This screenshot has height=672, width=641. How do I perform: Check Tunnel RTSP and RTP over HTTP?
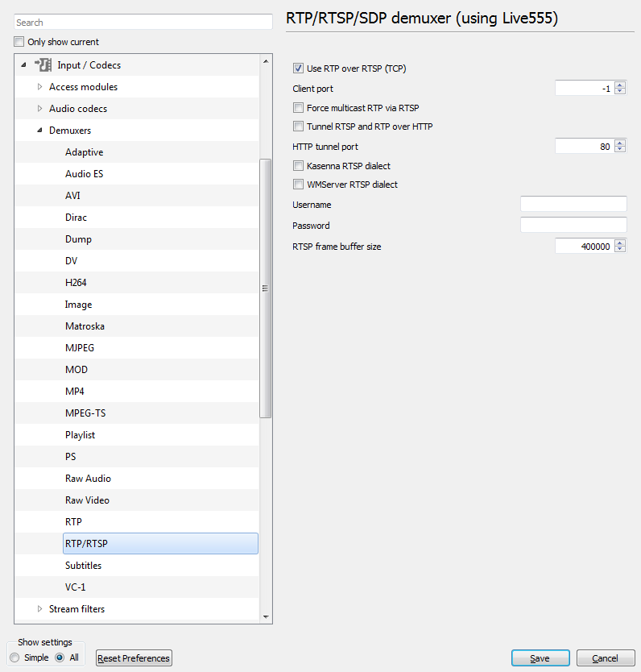click(299, 126)
